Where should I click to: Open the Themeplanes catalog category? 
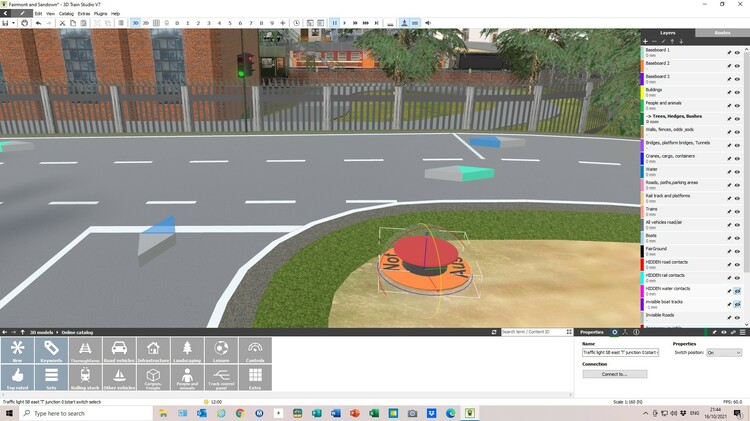pos(85,350)
